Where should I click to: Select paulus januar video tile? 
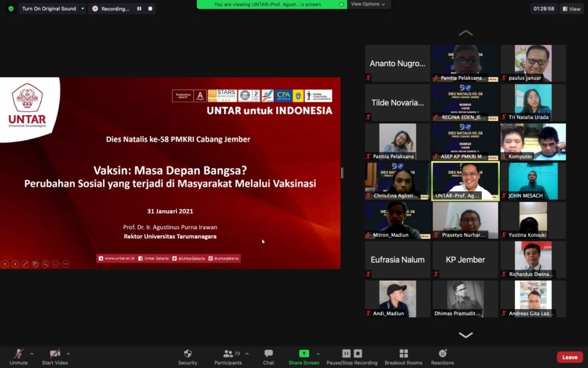pyautogui.click(x=533, y=63)
